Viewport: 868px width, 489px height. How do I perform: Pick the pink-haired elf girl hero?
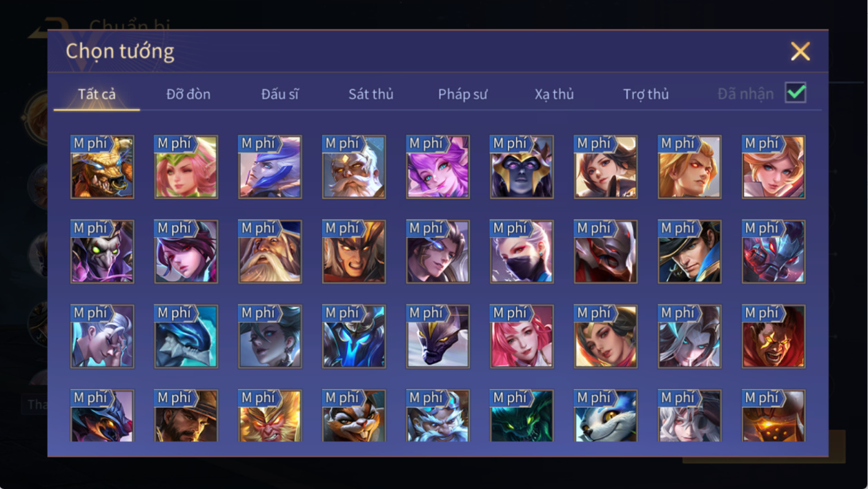pos(186,166)
